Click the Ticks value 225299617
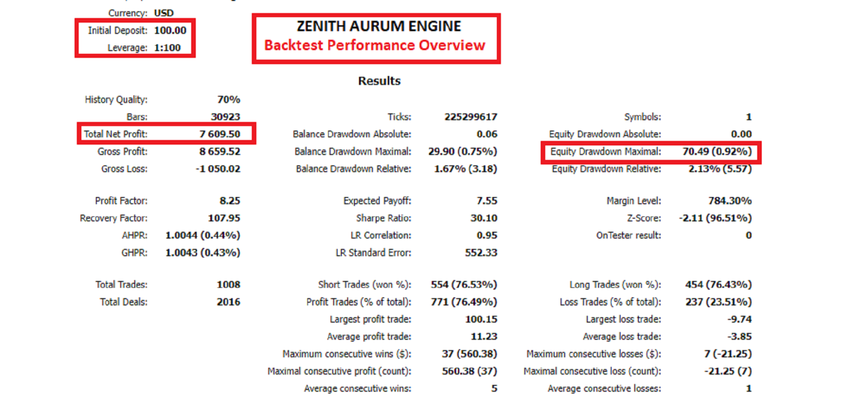The width and height of the screenshot is (868, 403). 471,117
